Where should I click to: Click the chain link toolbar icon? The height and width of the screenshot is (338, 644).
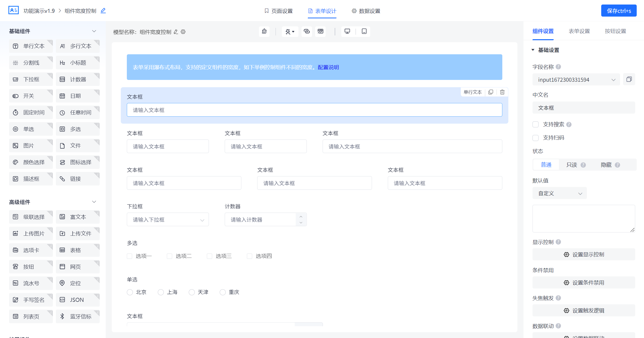[307, 31]
